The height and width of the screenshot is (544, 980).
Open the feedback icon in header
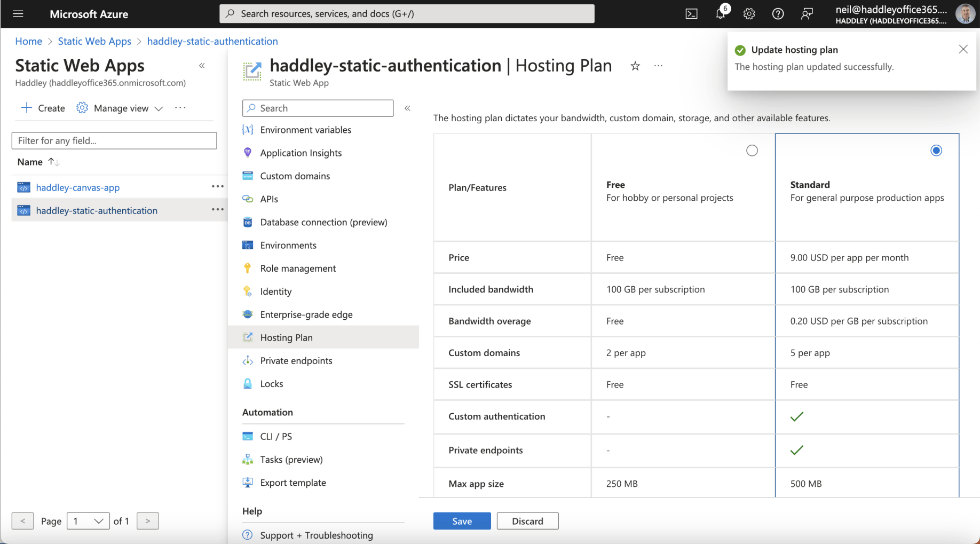(x=807, y=14)
